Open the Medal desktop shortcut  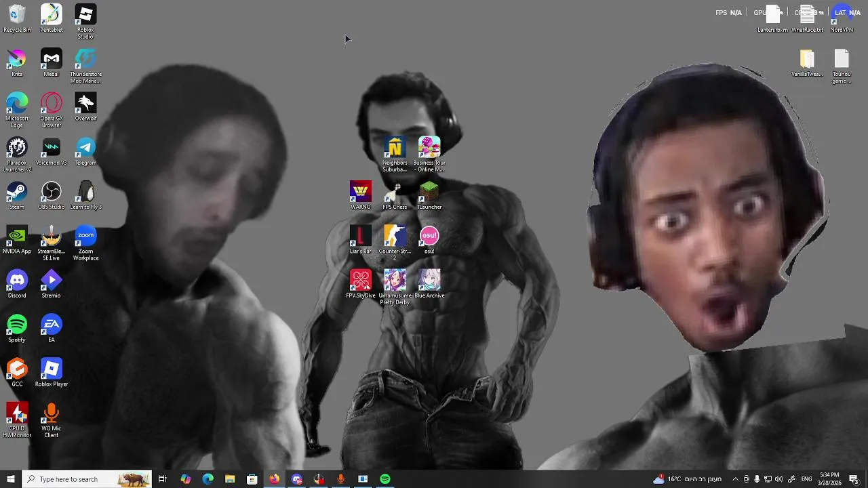[x=52, y=63]
